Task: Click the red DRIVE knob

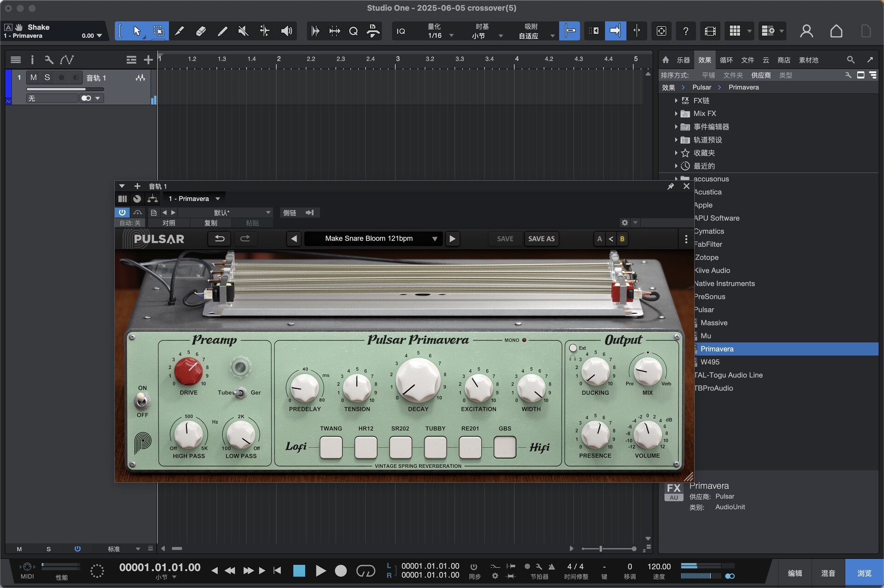Action: 188,371
